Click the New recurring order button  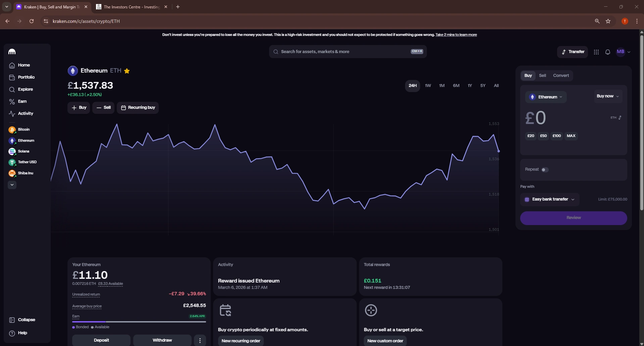(x=241, y=341)
